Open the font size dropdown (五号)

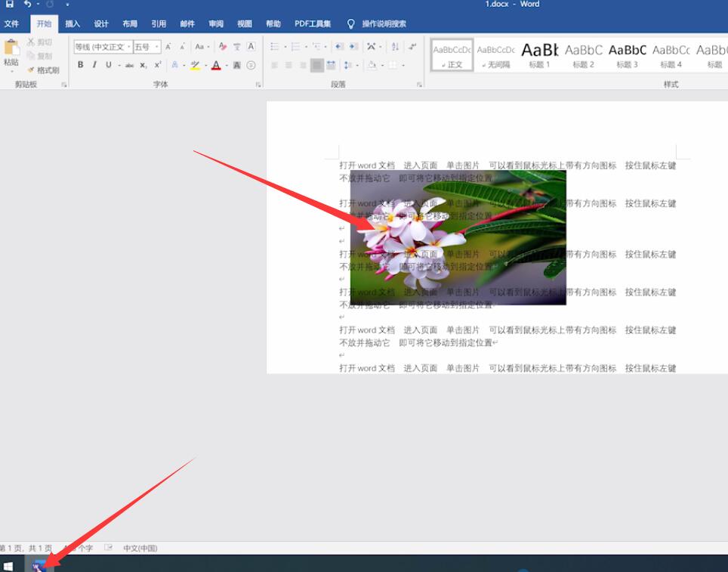(157, 47)
